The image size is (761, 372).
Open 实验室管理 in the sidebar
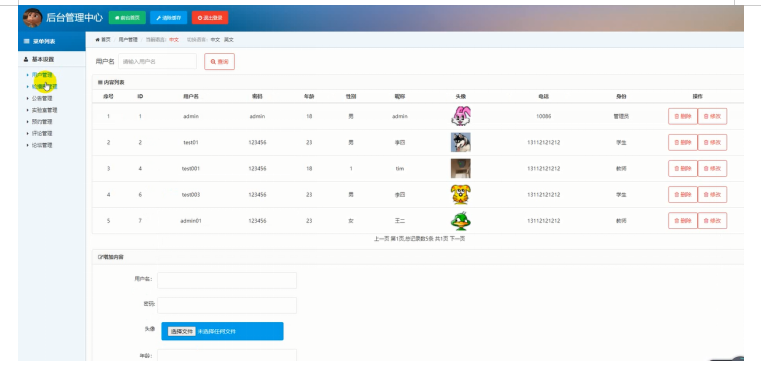(45, 110)
